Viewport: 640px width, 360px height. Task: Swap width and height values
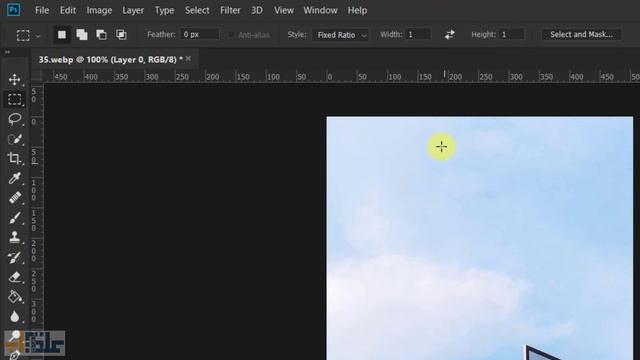tap(449, 35)
